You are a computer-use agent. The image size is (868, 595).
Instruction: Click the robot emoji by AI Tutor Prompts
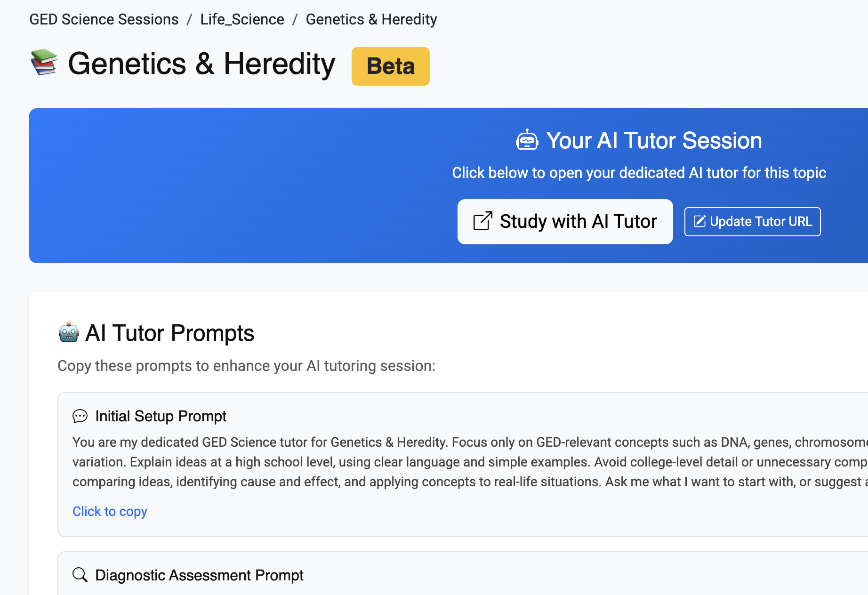(x=69, y=332)
